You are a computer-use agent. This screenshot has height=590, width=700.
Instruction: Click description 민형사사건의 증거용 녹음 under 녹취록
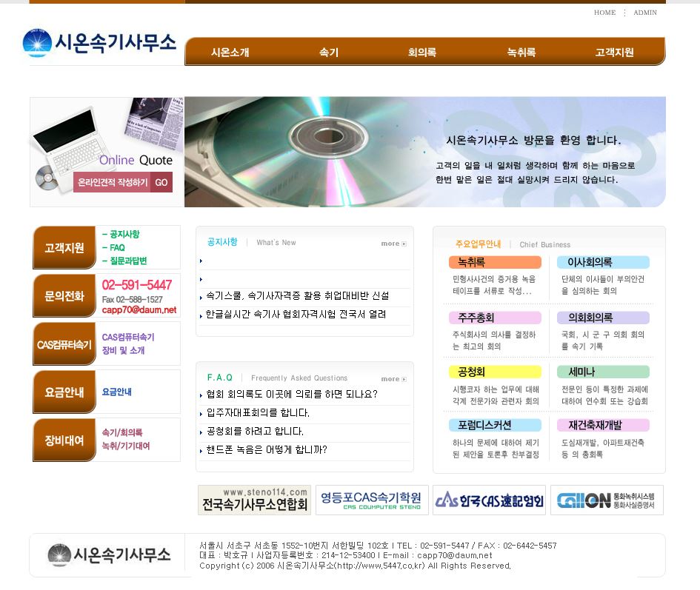pos(494,279)
